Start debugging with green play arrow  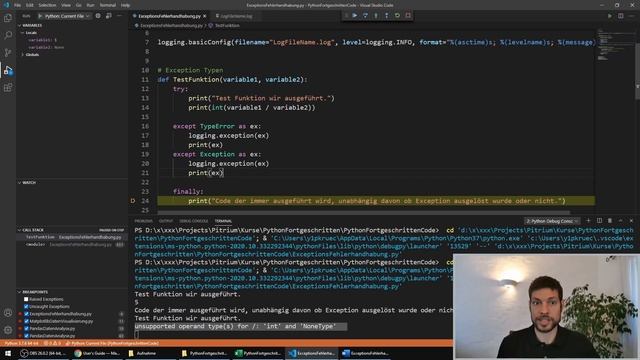pos(40,16)
